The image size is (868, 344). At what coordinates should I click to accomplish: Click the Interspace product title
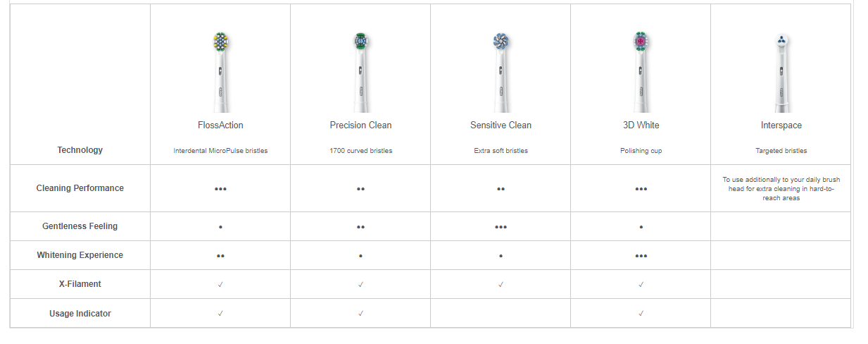(x=781, y=125)
